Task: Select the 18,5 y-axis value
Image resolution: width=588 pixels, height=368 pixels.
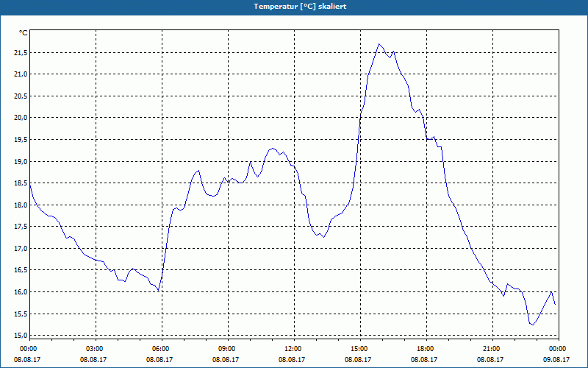Action: point(21,183)
